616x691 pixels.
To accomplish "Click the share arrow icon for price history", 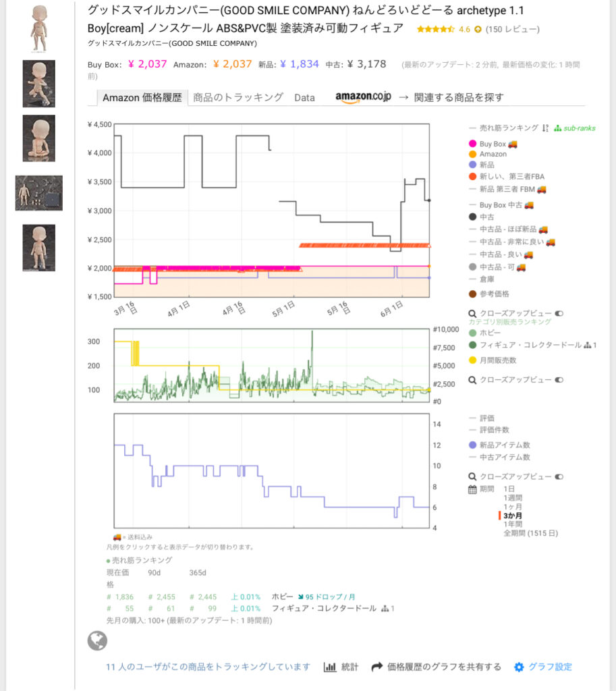I will (x=376, y=667).
